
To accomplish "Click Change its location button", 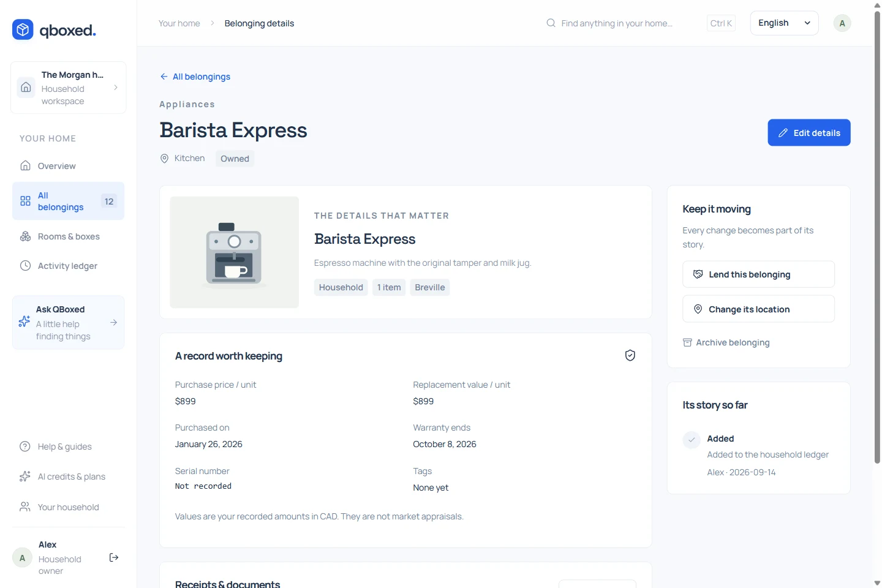I will (758, 309).
